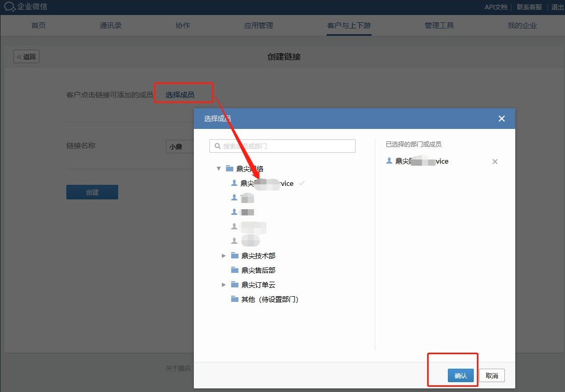Confirm selection with 确认 button

[x=460, y=376]
